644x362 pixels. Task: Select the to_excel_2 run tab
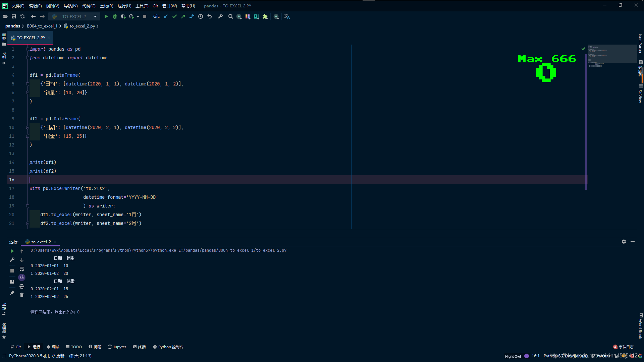pos(41,242)
